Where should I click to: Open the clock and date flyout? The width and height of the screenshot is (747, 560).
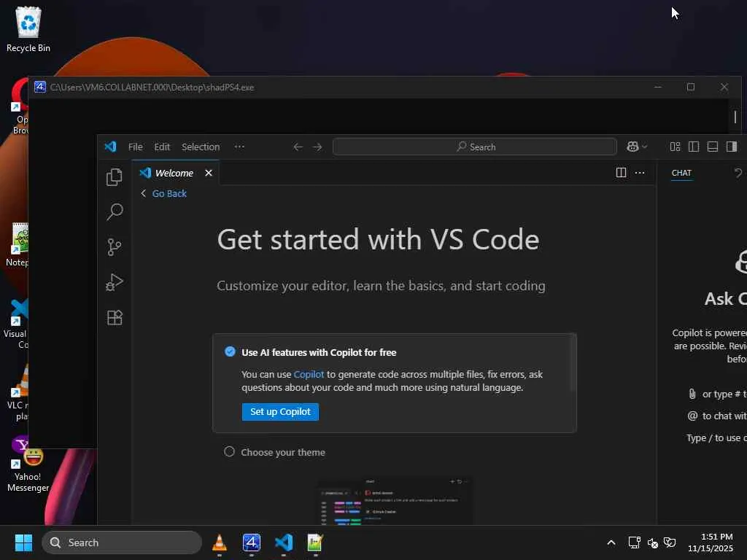coord(711,542)
